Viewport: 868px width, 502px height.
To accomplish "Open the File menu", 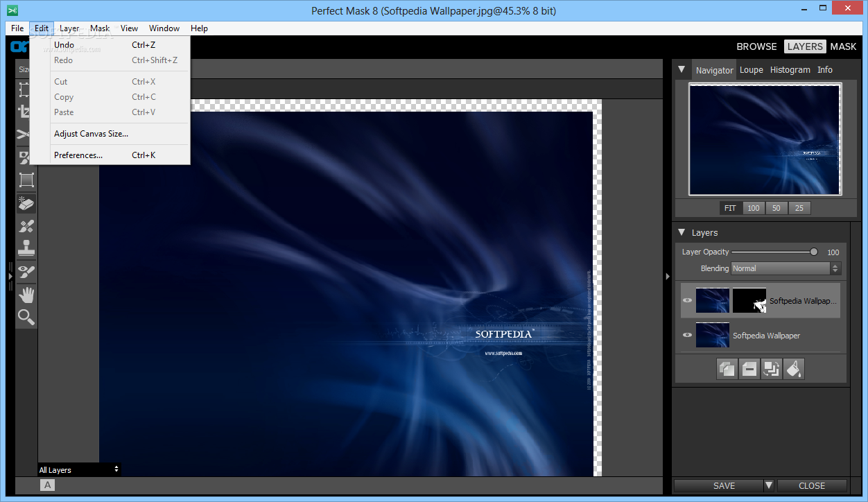I will 17,28.
